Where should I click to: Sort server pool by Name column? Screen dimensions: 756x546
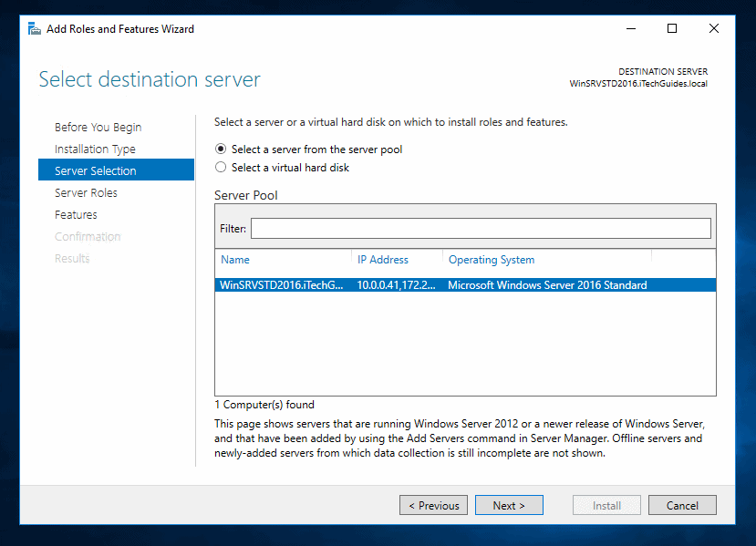[235, 260]
